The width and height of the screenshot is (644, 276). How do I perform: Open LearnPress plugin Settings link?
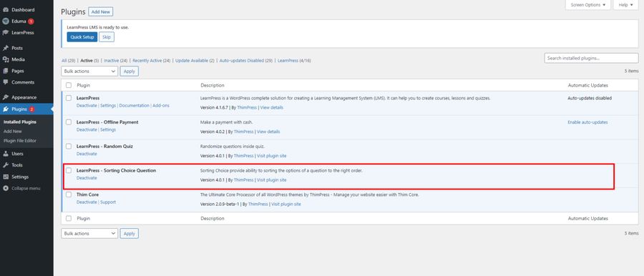108,106
